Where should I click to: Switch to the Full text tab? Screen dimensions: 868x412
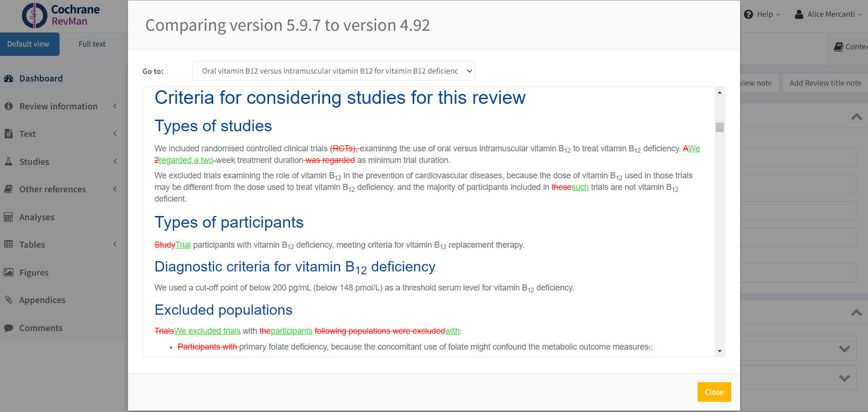click(92, 44)
